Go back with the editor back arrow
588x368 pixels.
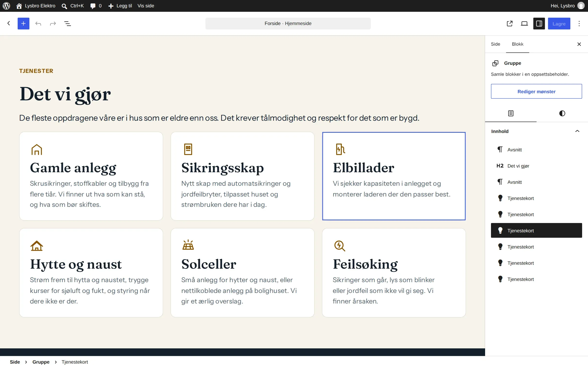click(x=9, y=24)
